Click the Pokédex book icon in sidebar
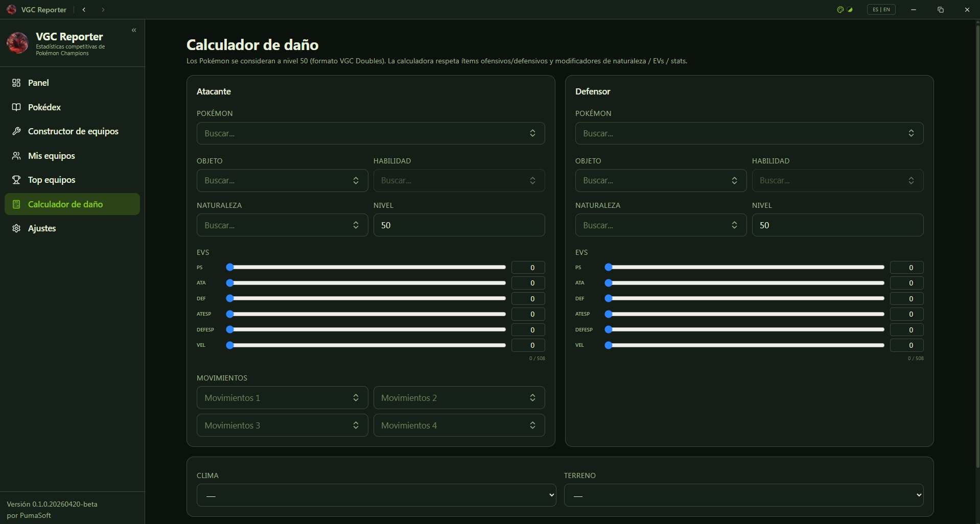 click(x=16, y=107)
